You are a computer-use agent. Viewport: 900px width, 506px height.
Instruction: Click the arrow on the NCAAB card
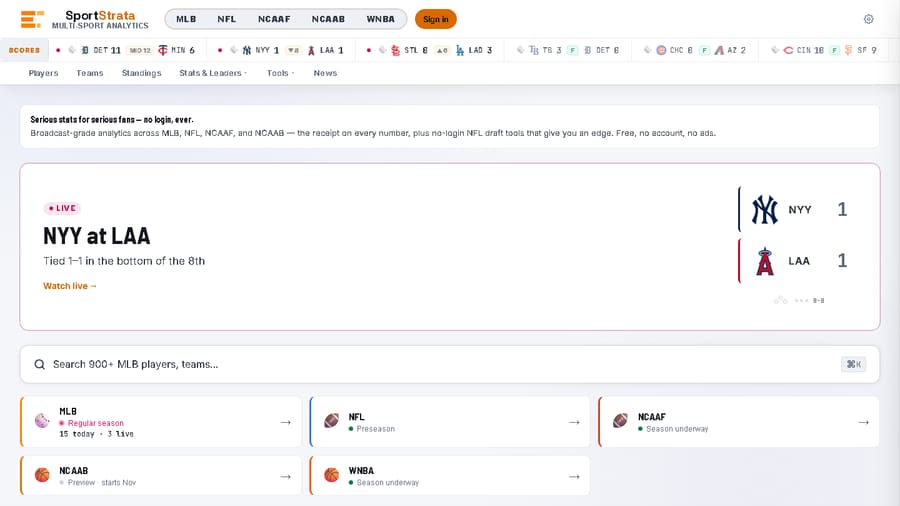tap(285, 477)
